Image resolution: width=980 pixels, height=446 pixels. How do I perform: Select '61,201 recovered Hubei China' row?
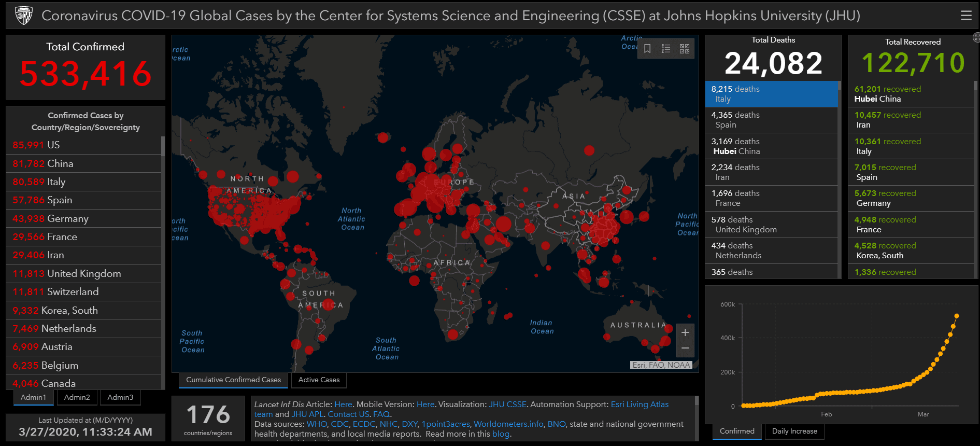click(911, 94)
